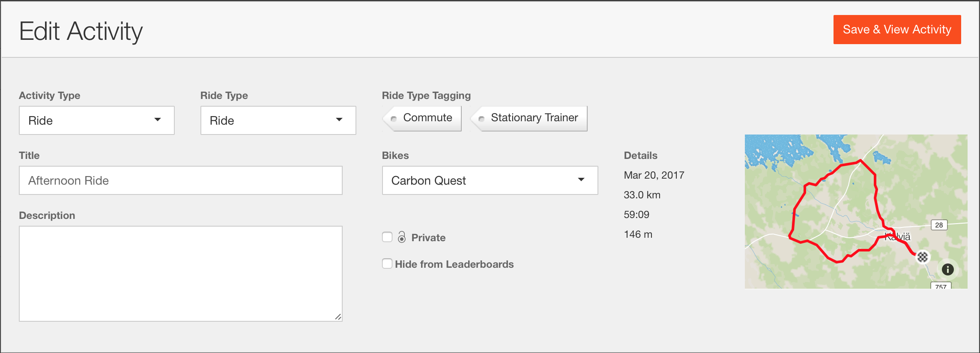
Task: Click the Save & View Activity button
Action: (896, 30)
